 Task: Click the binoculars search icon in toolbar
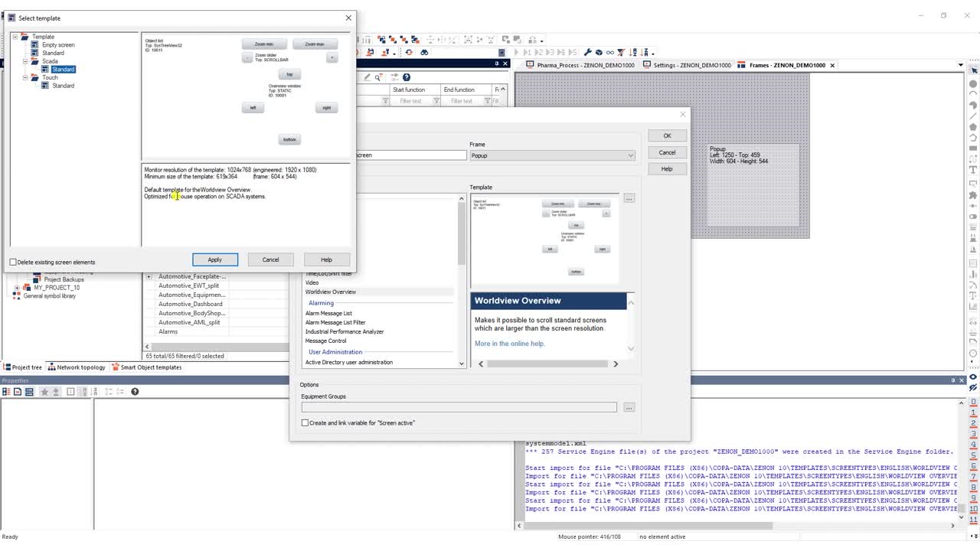click(424, 52)
